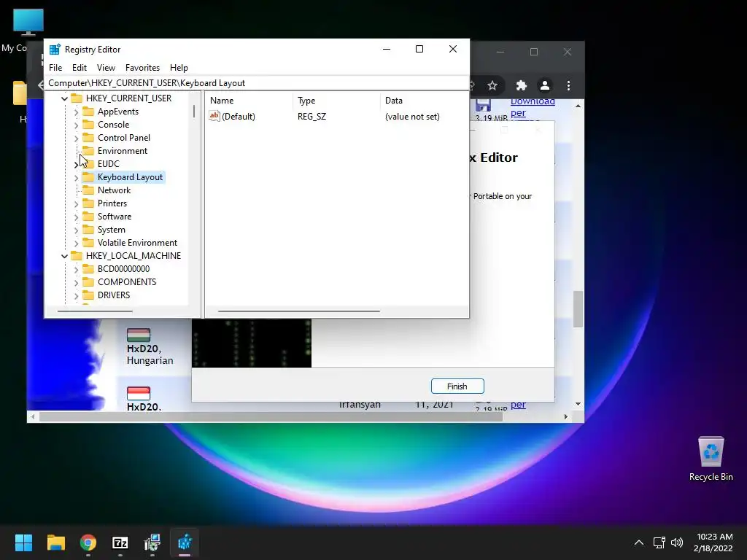Select the Keyboard Layout key
747x560 pixels.
coord(130,177)
